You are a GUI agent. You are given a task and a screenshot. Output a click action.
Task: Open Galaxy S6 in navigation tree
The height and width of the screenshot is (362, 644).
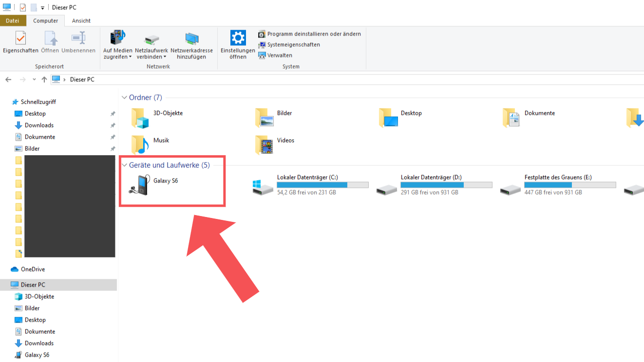coord(37,355)
